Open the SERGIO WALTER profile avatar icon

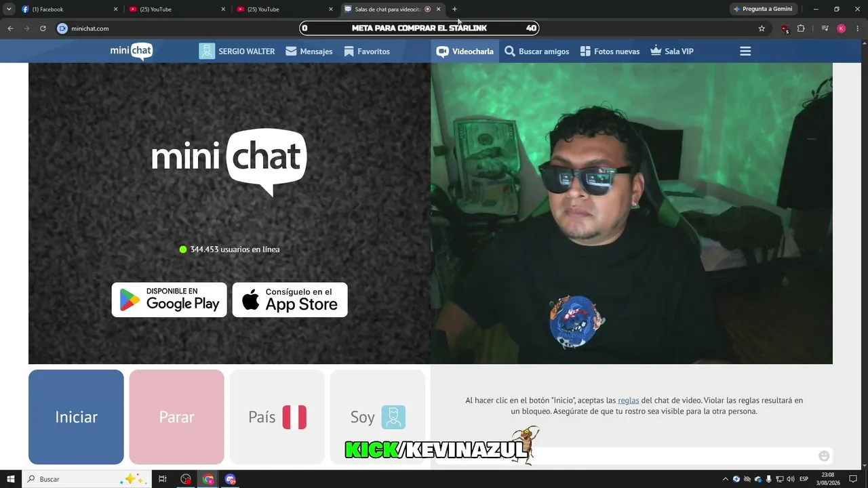point(207,52)
